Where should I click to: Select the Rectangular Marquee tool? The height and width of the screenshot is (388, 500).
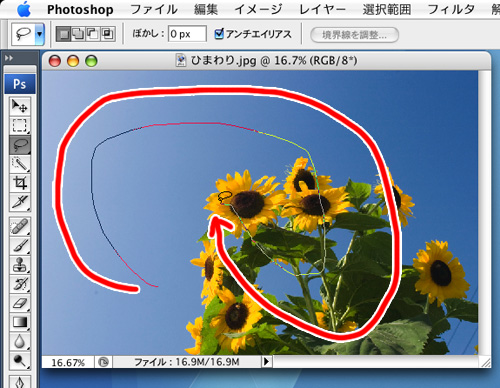click(20, 125)
